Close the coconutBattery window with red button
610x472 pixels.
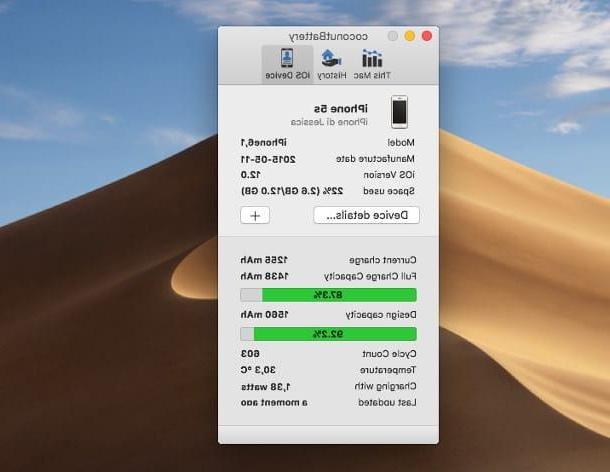click(427, 36)
